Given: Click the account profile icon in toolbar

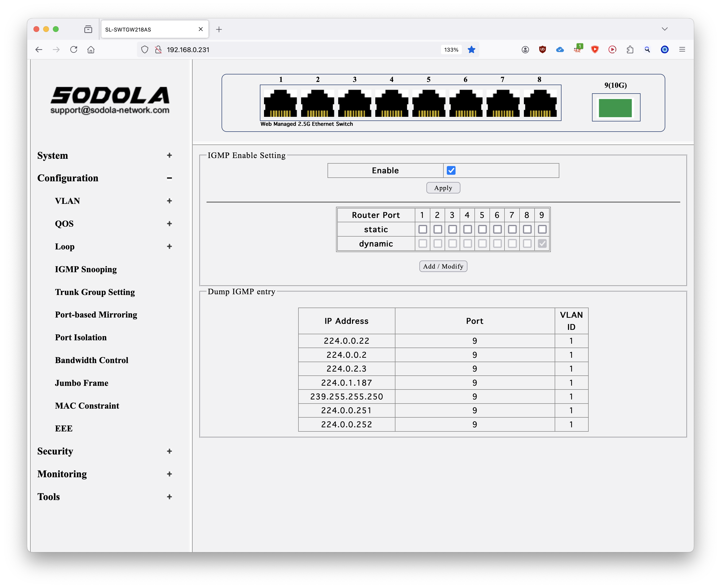Looking at the screenshot, I should click(525, 50).
